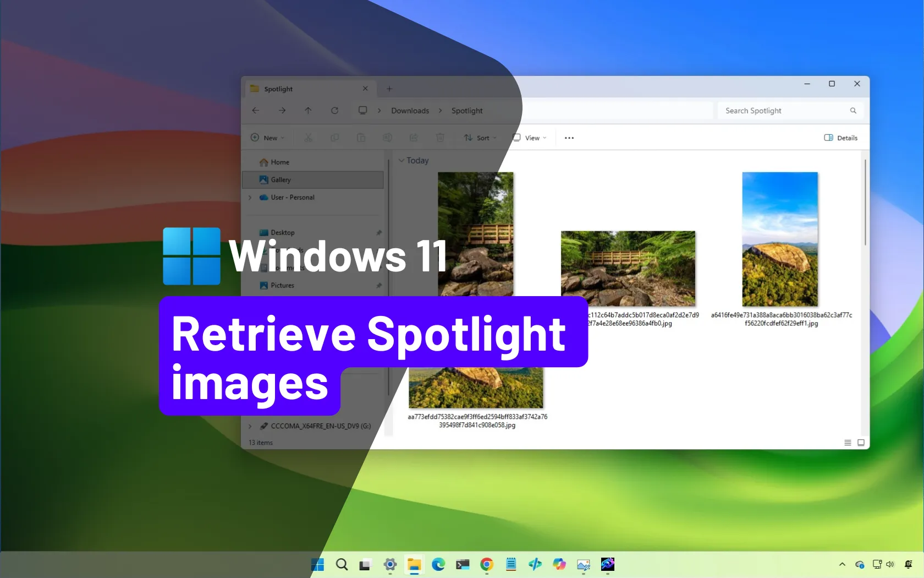Click the search magnifier in Search Spotlight box
Viewport: 924px width, 578px height.
tap(853, 111)
